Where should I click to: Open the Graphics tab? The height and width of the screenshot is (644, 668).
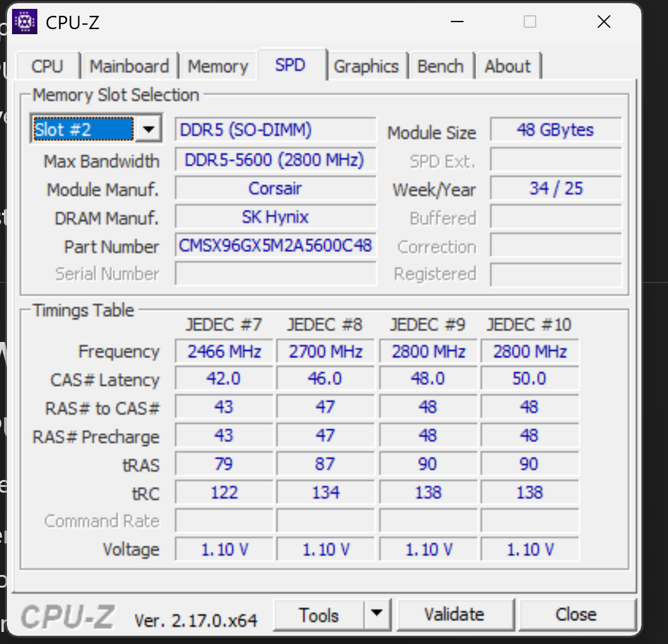[366, 66]
